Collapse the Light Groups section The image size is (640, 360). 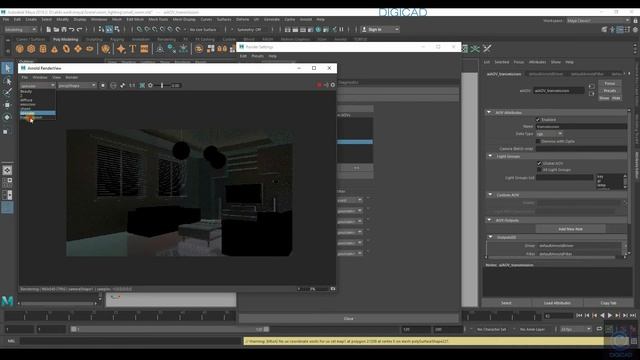(490, 156)
